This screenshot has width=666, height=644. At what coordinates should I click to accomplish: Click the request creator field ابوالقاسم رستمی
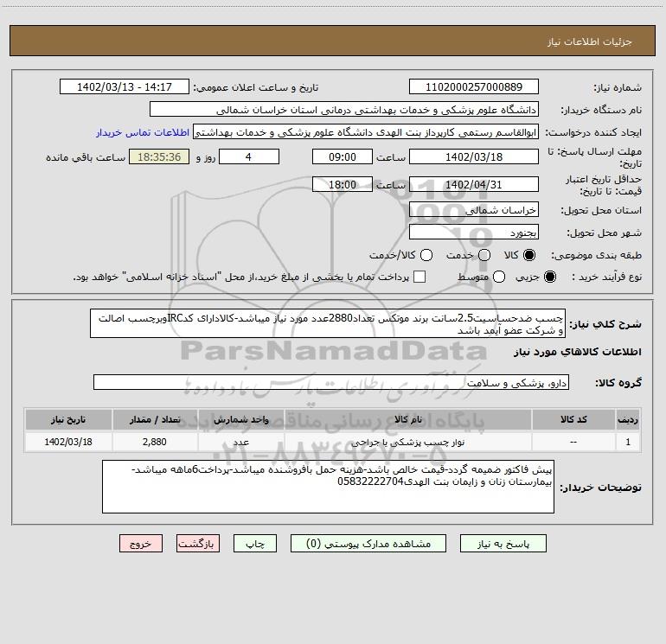pos(366,131)
